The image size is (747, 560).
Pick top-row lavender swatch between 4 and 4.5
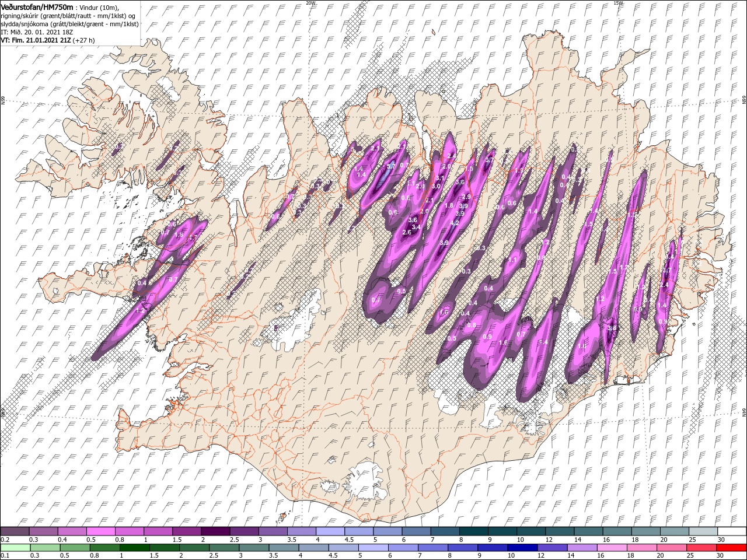[x=330, y=531]
